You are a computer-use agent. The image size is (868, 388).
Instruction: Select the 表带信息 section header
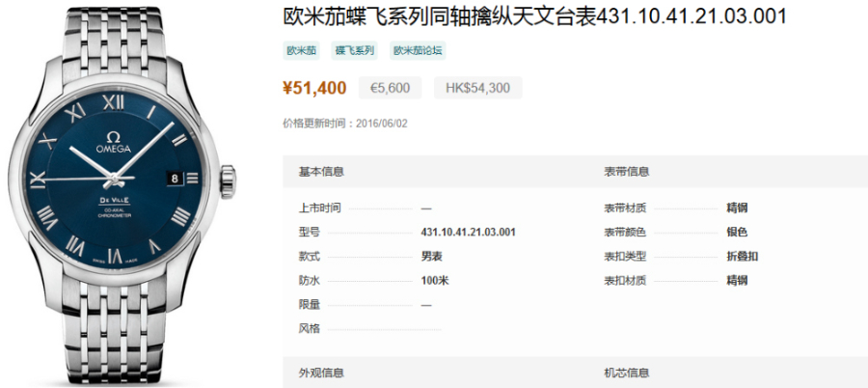coord(627,172)
